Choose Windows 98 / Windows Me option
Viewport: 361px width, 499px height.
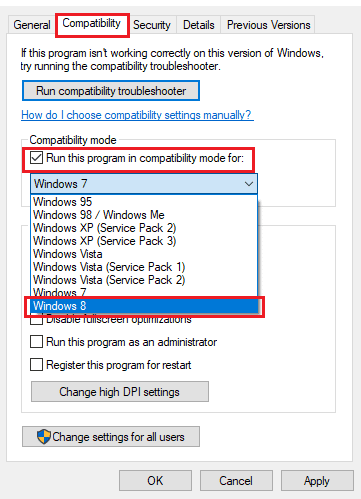tap(144, 215)
